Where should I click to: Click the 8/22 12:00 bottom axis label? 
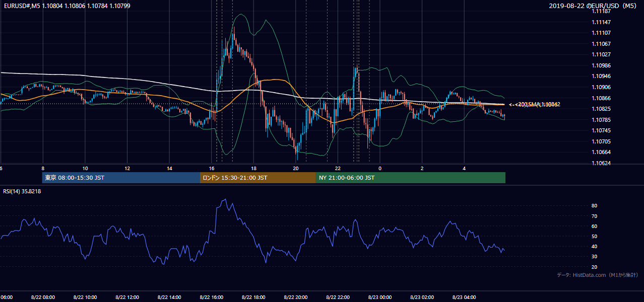[x=127, y=297]
